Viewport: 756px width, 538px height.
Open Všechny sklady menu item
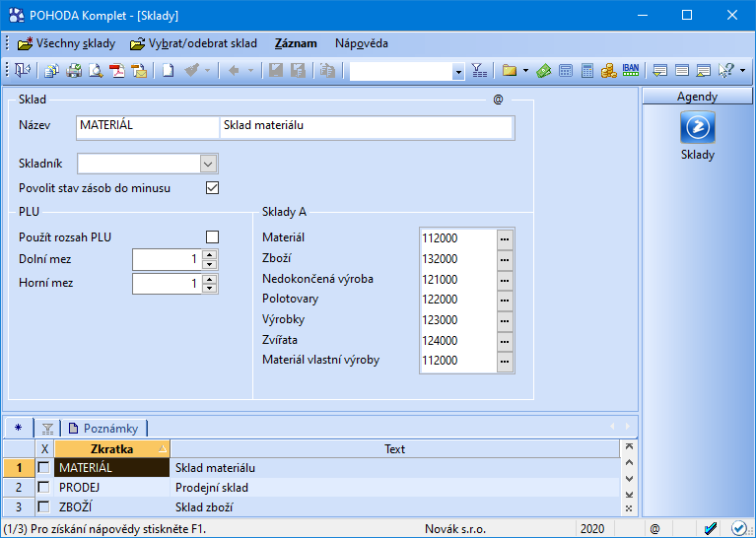[67, 43]
